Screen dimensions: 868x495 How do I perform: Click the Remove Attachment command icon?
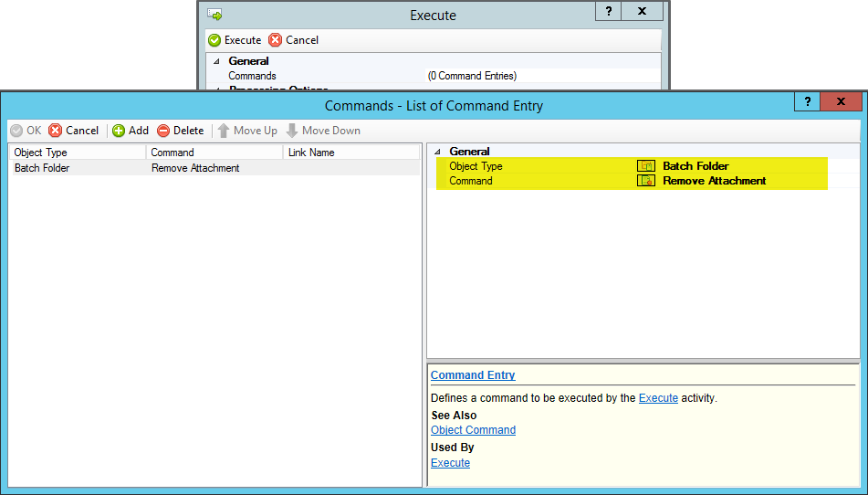click(646, 181)
